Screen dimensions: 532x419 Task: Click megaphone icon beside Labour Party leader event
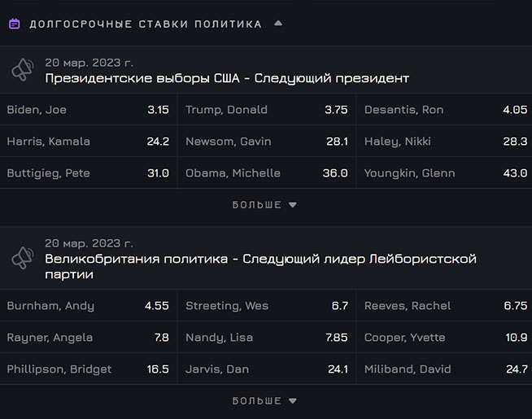22,258
